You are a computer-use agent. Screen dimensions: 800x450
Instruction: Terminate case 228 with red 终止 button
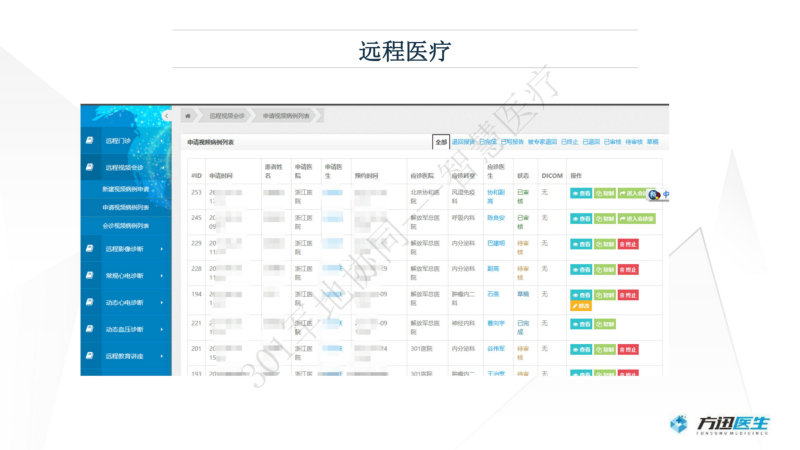(x=628, y=269)
